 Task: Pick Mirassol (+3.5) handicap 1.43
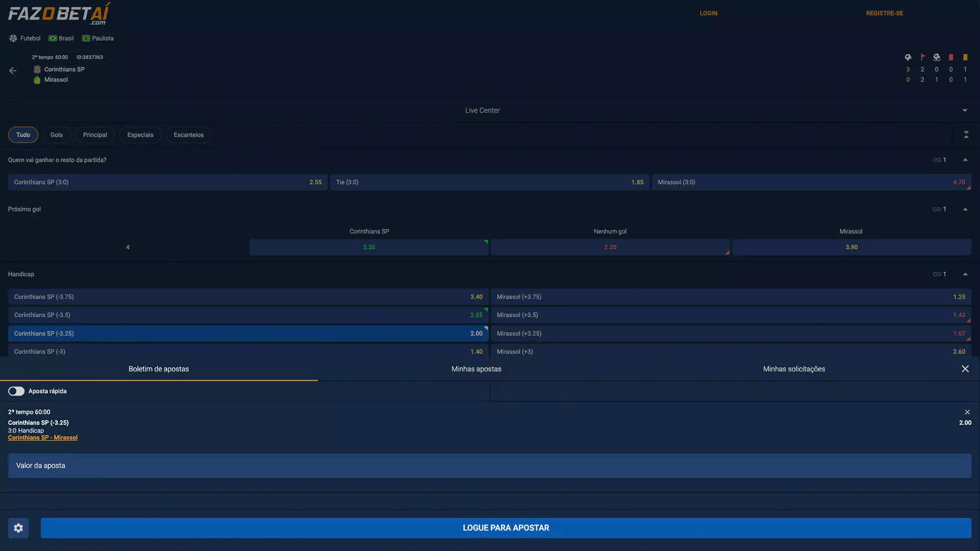731,315
